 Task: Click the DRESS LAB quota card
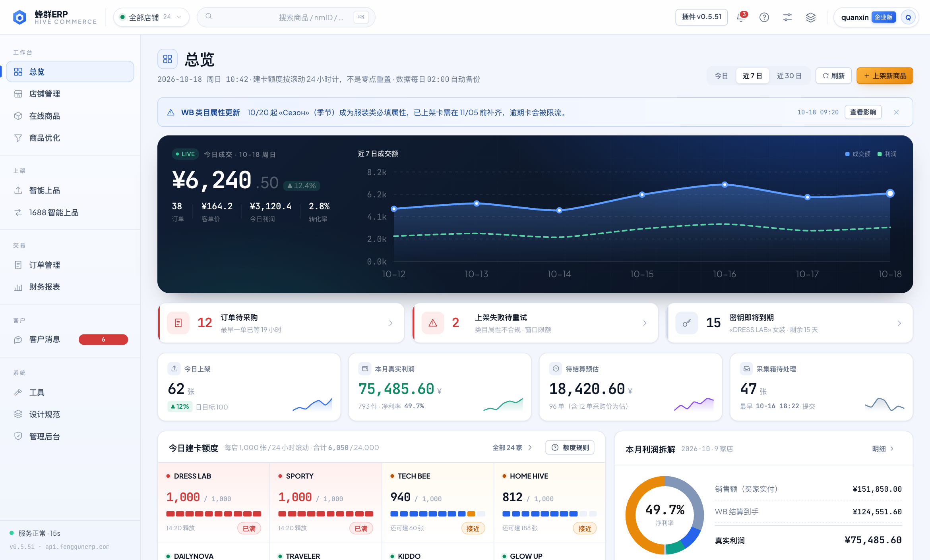[214, 502]
